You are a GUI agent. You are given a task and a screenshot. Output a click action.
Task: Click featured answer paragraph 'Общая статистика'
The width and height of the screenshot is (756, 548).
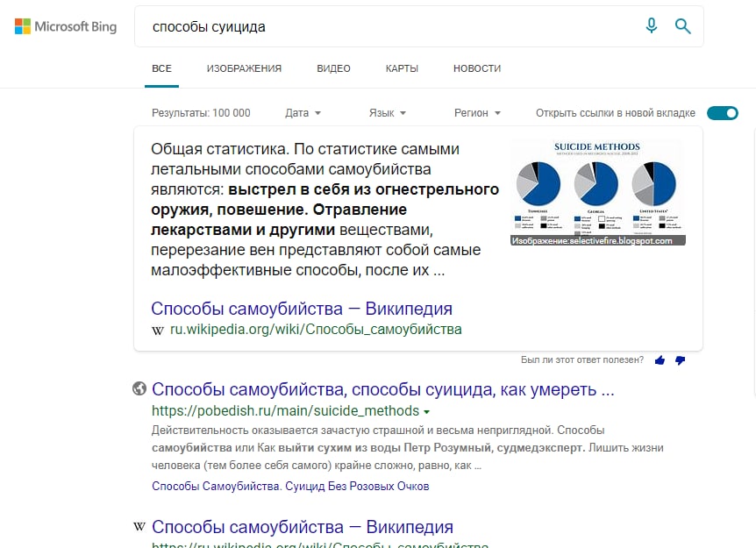pos(325,210)
